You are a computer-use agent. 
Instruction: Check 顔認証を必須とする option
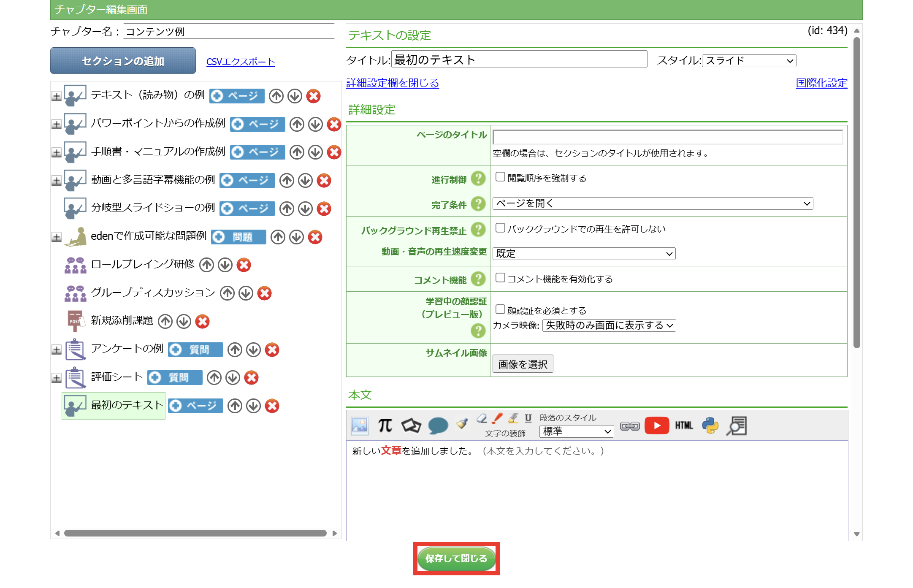pyautogui.click(x=500, y=309)
